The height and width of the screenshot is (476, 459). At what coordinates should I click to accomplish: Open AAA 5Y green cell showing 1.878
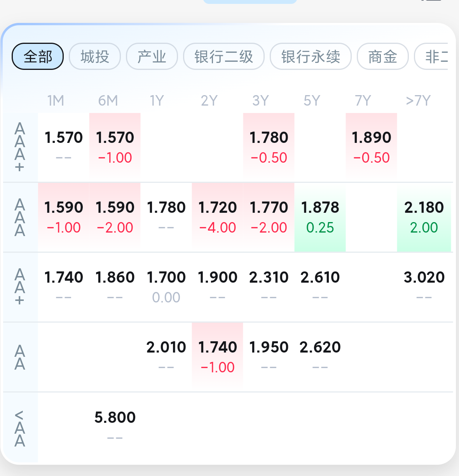(320, 217)
